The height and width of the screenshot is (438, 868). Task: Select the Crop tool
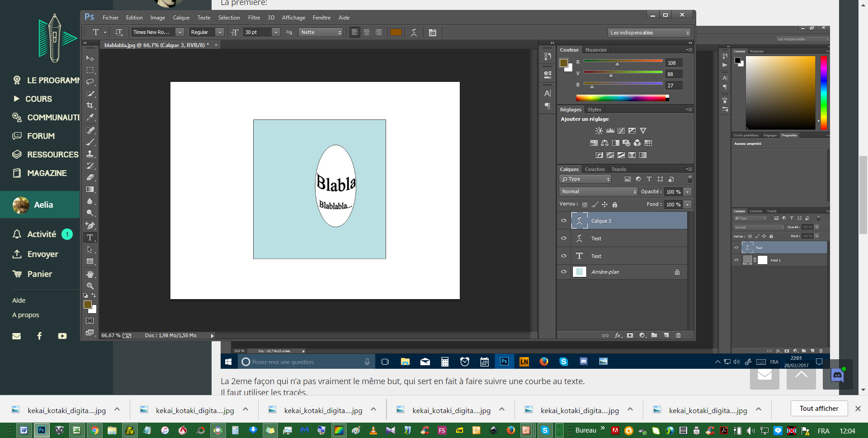point(90,105)
